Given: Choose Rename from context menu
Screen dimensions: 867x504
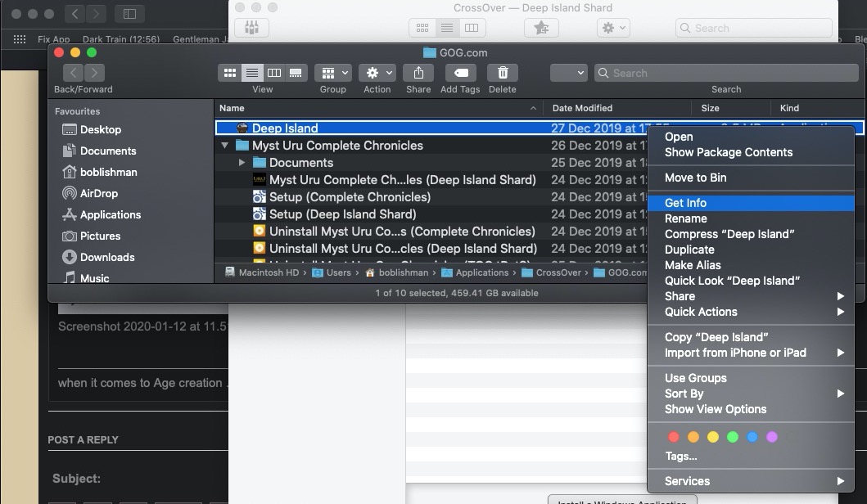Looking at the screenshot, I should tap(751, 218).
